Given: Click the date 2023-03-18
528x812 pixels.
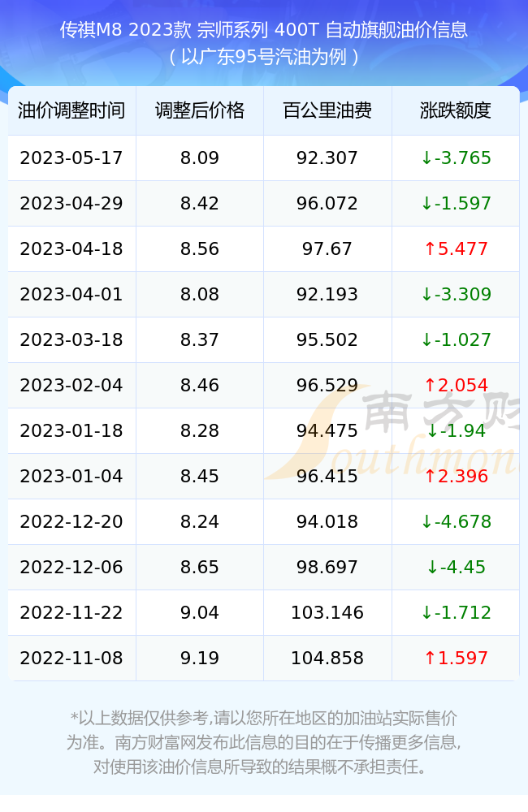Looking at the screenshot, I should (x=71, y=339).
